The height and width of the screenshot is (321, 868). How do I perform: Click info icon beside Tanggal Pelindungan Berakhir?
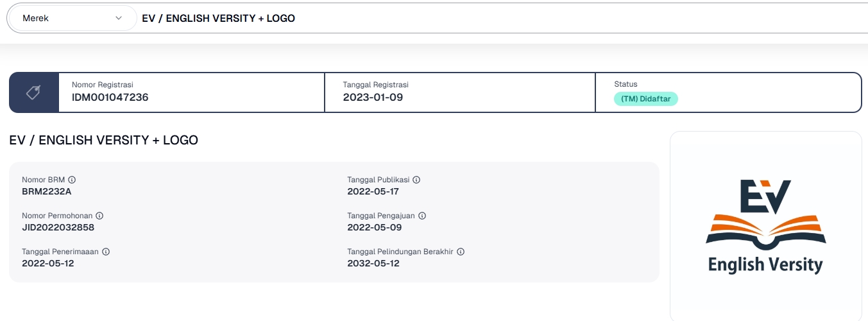(x=461, y=252)
